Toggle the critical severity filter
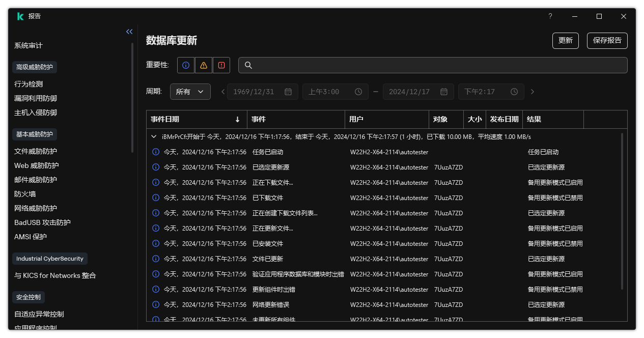Image resolution: width=644 pixels, height=338 pixels. [x=221, y=65]
